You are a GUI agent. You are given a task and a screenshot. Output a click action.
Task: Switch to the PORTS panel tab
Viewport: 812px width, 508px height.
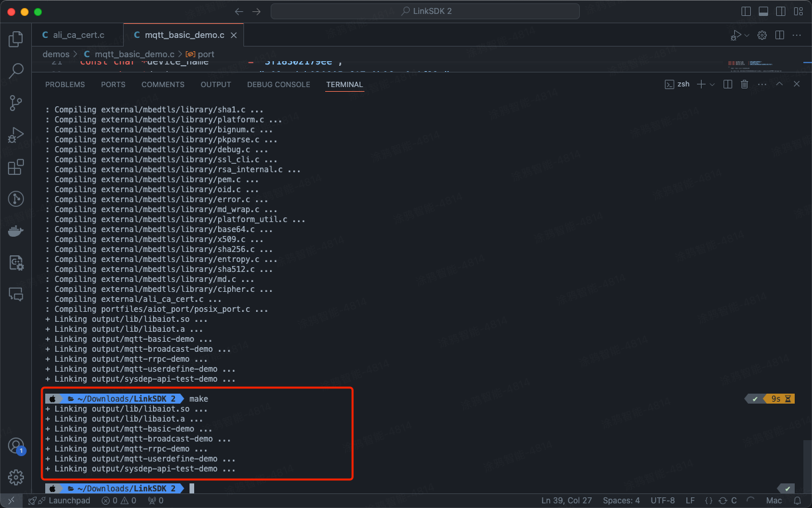[x=113, y=84]
